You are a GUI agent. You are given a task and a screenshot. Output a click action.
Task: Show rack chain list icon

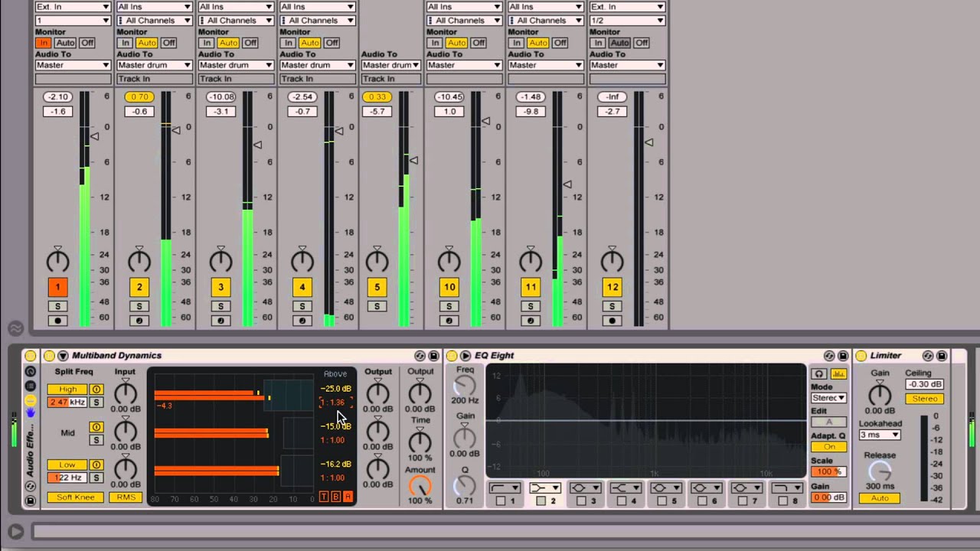pos(31,386)
